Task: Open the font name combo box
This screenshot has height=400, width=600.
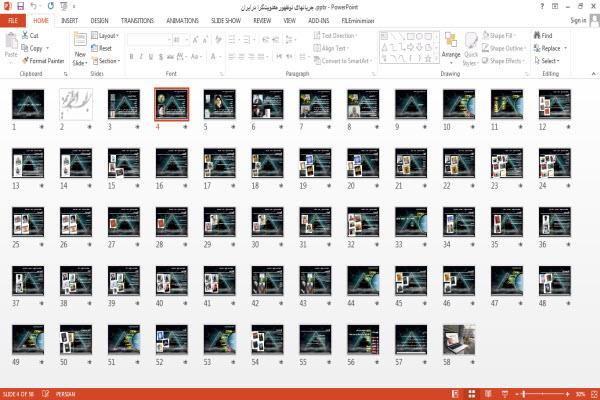Action: (x=149, y=40)
